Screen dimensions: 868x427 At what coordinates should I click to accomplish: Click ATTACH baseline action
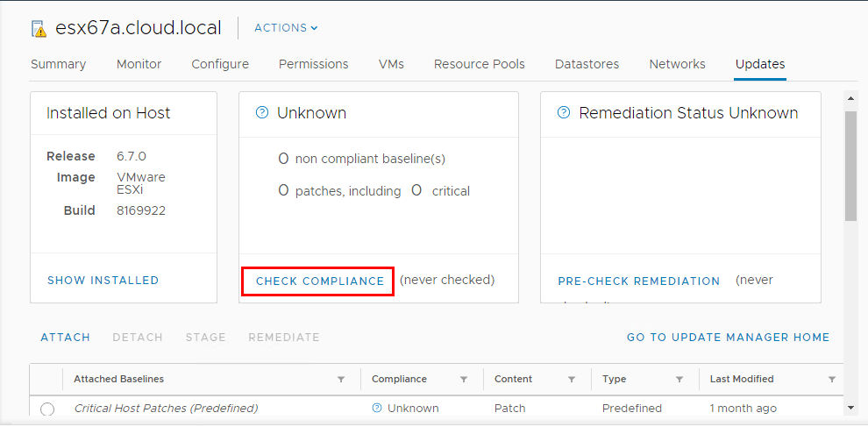pyautogui.click(x=65, y=338)
